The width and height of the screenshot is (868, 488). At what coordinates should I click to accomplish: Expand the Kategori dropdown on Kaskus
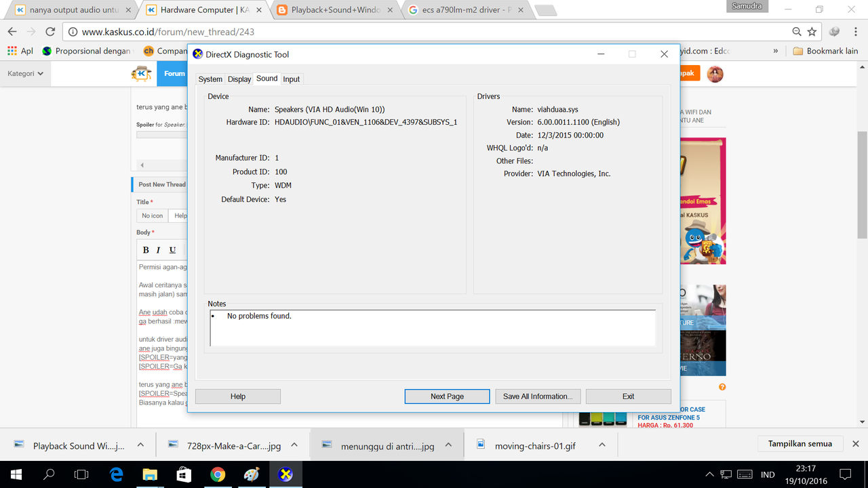tap(26, 73)
